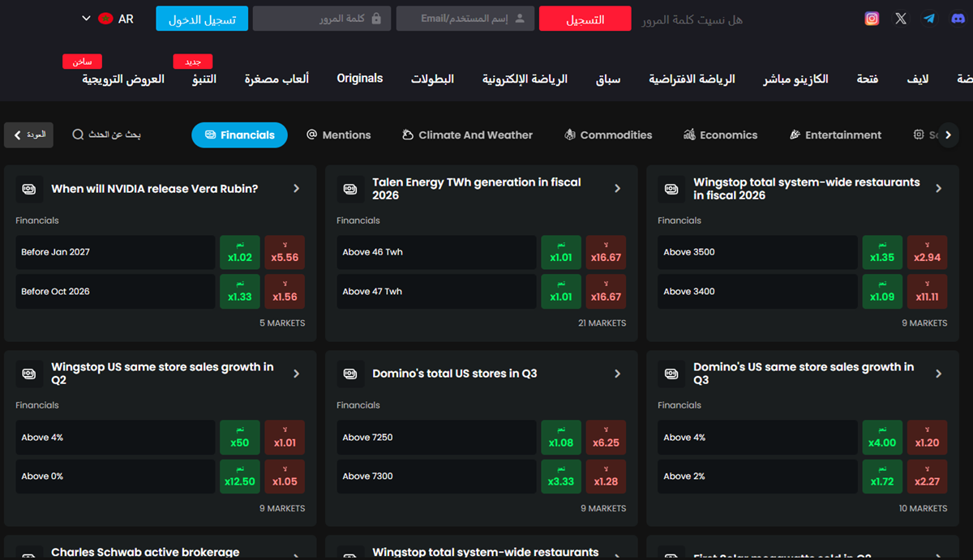Open the Instagram social link
The height and width of the screenshot is (560, 973).
point(872,19)
